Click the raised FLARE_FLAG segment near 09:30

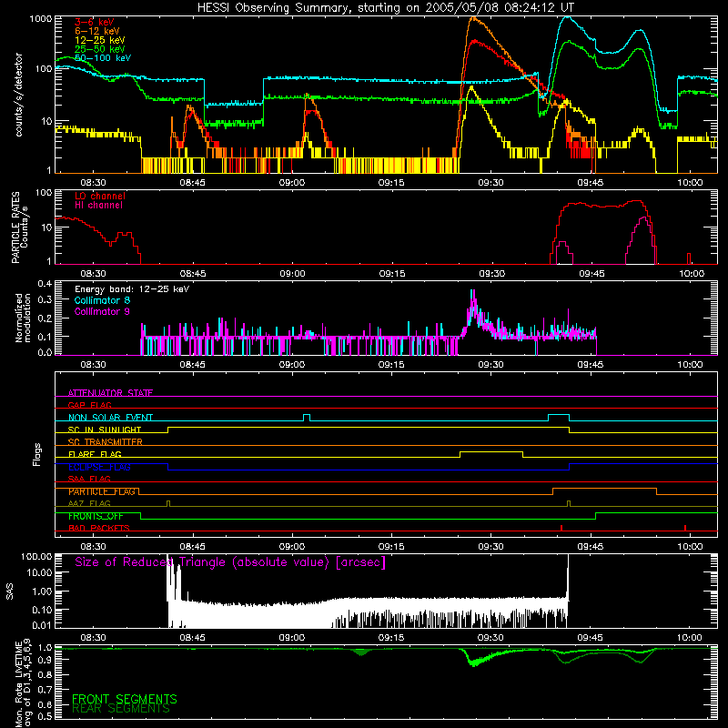point(491,451)
